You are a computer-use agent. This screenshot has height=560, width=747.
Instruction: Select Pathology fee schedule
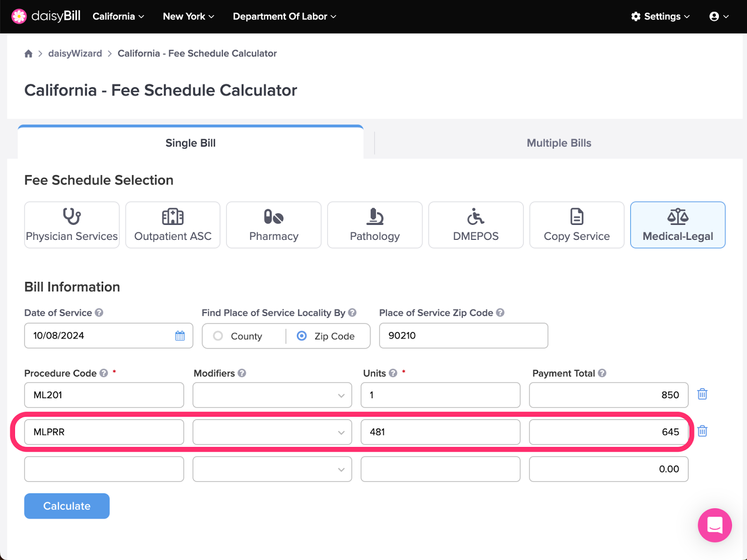pos(375,225)
